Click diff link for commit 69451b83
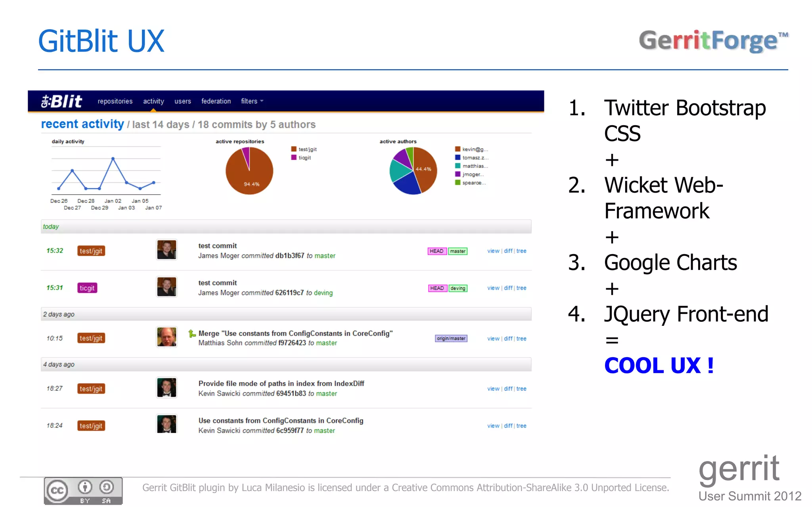The height and width of the screenshot is (507, 812). (x=508, y=389)
